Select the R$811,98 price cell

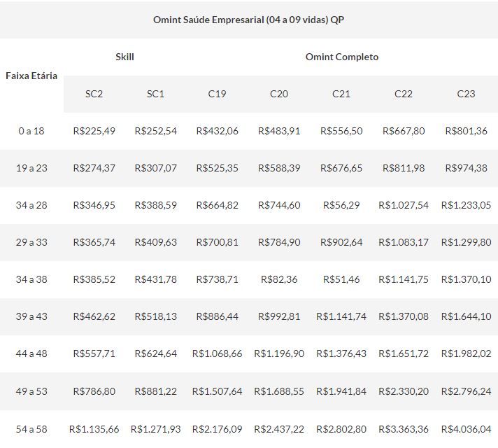(404, 168)
